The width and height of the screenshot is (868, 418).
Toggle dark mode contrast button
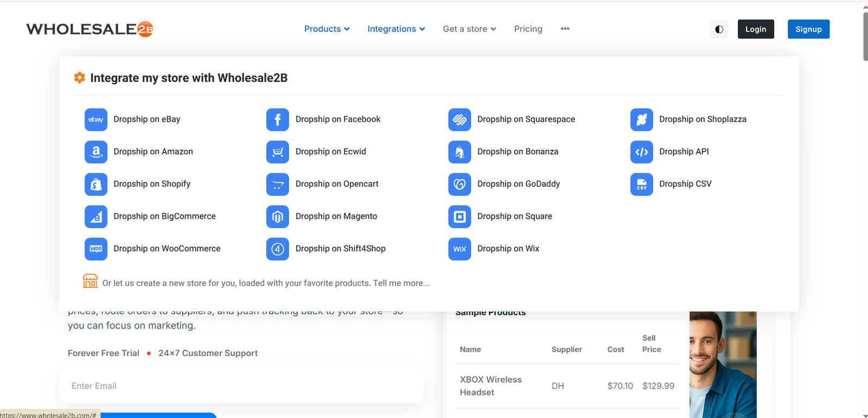pyautogui.click(x=719, y=29)
